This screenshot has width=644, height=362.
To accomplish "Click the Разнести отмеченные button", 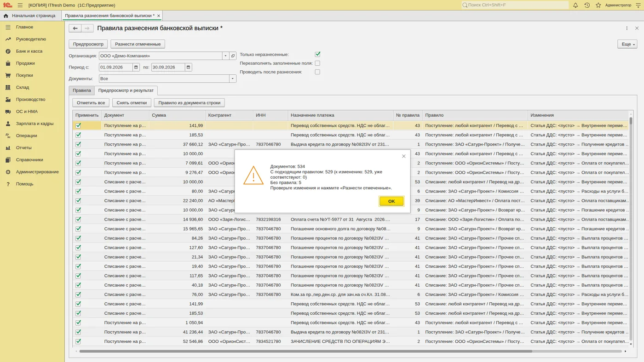I will click(x=138, y=44).
